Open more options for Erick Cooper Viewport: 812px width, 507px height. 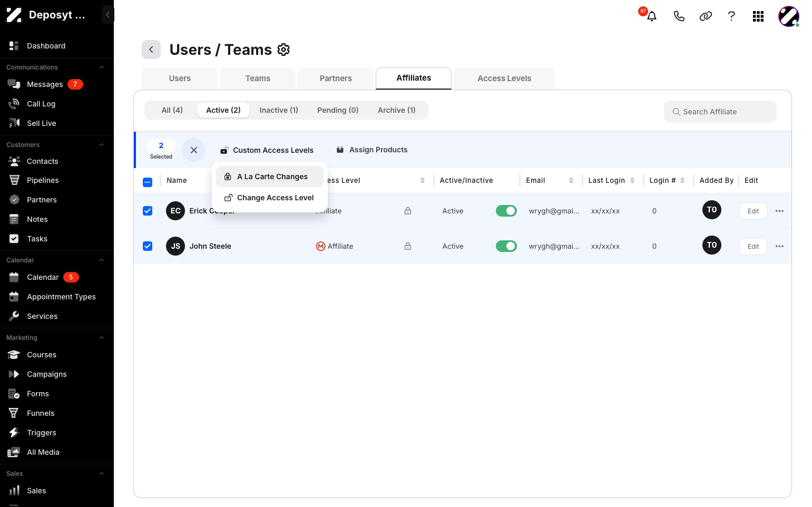[x=780, y=211]
